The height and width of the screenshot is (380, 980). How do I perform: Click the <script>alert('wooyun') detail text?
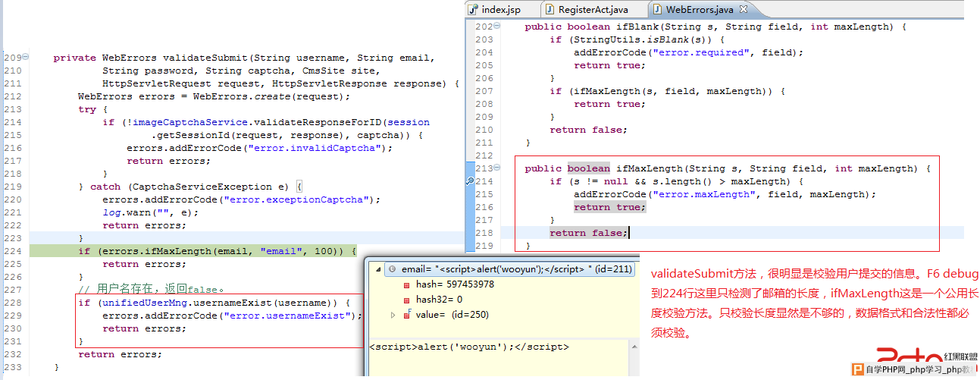coord(468,347)
